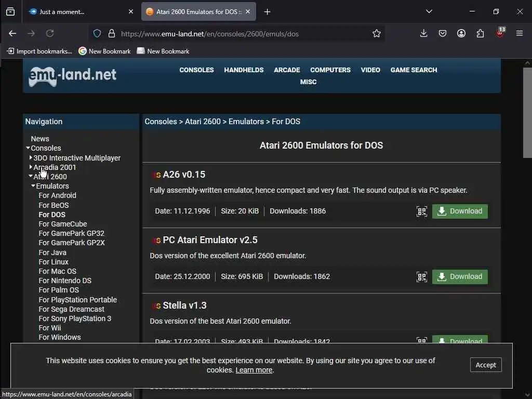The image size is (532, 399).
Task: Open the ARCADE menu
Action: pos(287,70)
